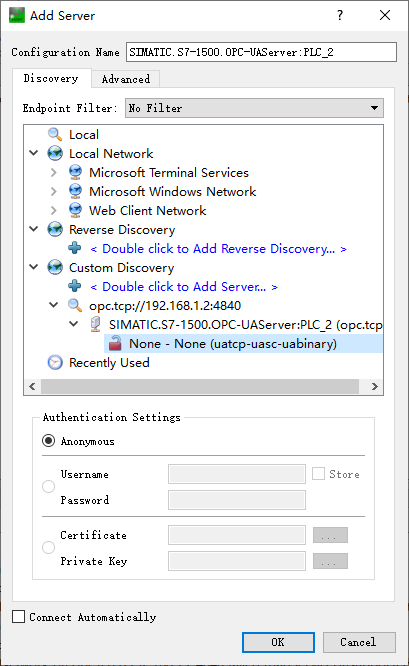This screenshot has width=409, height=666.
Task: Click the question mark help button
Action: [x=340, y=15]
